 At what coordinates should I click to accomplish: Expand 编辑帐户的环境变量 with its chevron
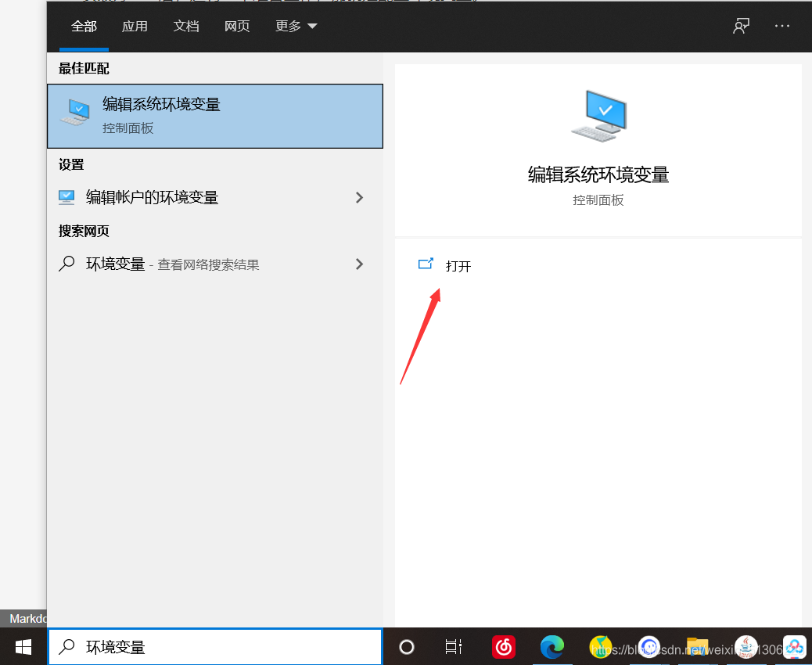coord(359,197)
